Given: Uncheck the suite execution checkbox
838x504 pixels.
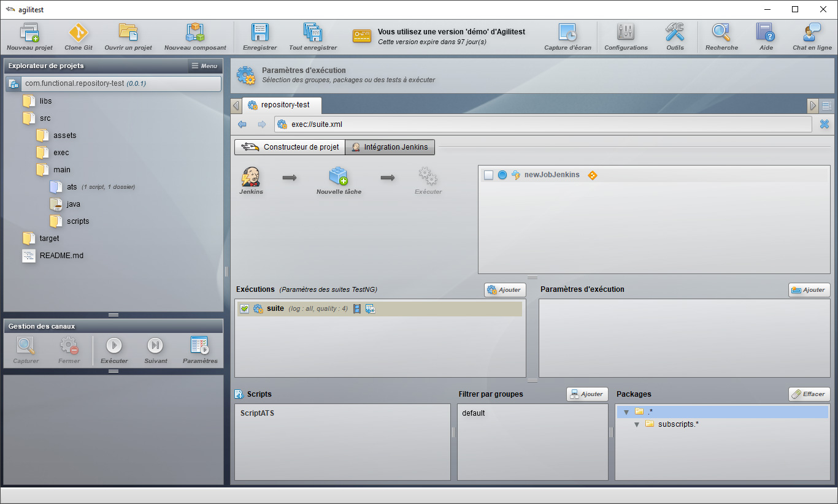Looking at the screenshot, I should (244, 309).
